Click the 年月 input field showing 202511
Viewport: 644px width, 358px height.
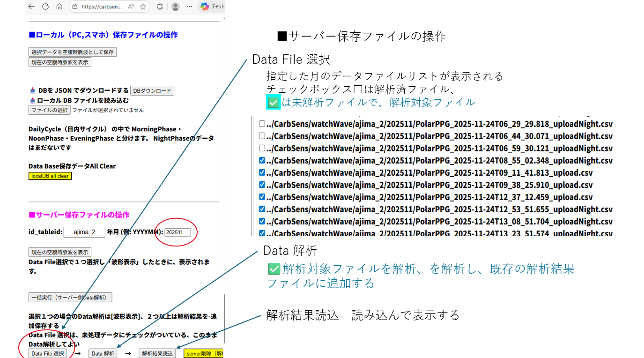(x=178, y=232)
